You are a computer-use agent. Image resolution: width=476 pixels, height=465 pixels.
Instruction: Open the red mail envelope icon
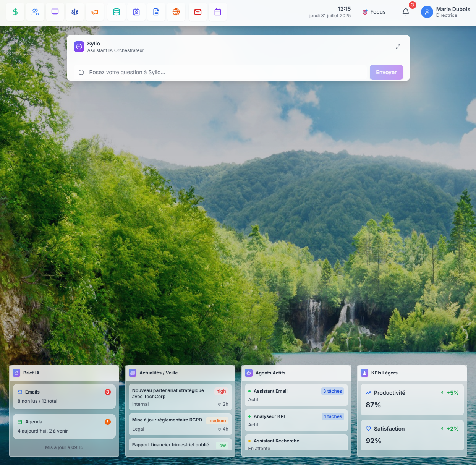[x=198, y=12]
